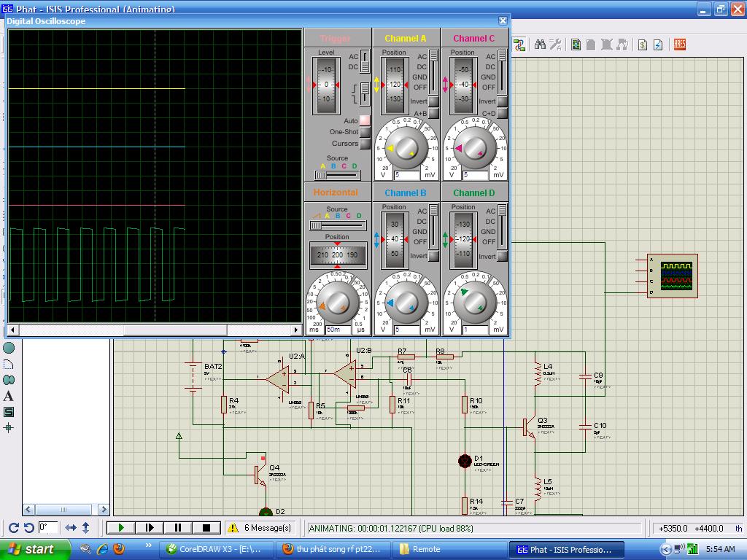Select the 2D text tool (A icon)
The height and width of the screenshot is (560, 747).
(x=9, y=396)
